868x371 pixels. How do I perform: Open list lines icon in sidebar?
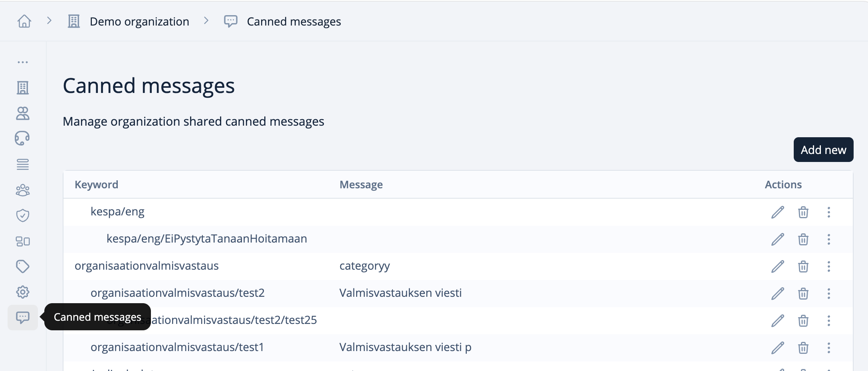click(x=23, y=164)
